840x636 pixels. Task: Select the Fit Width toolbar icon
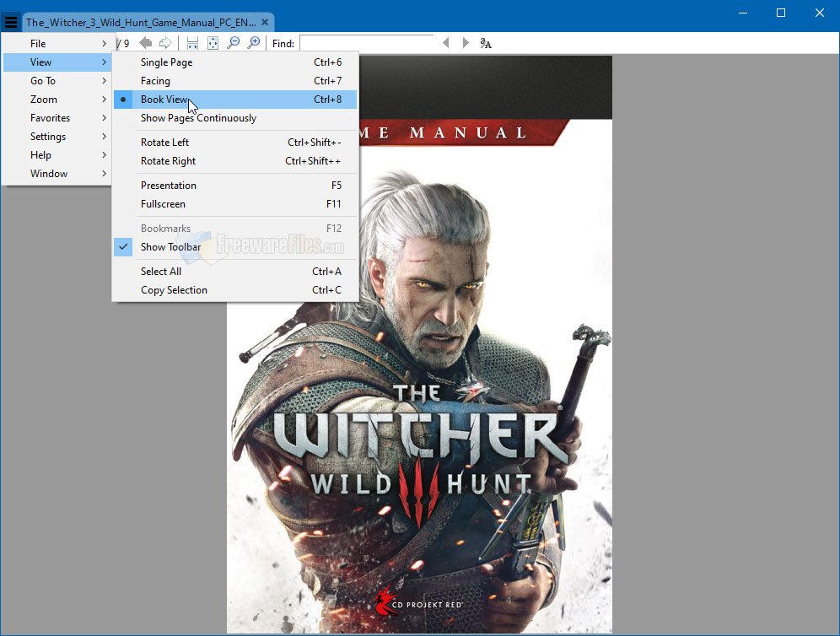click(192, 42)
